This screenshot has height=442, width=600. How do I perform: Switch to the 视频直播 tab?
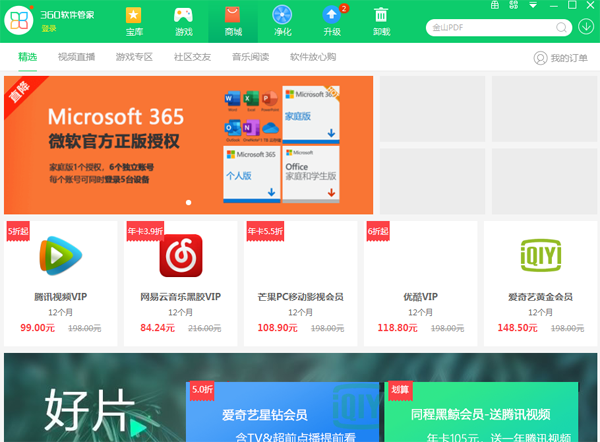[x=77, y=57]
